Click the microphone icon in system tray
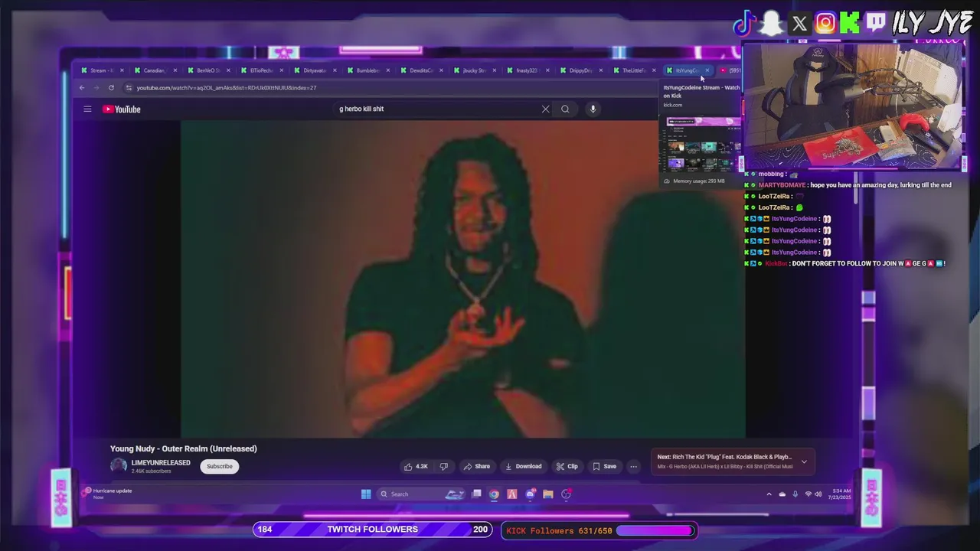This screenshot has height=551, width=980. point(795,494)
